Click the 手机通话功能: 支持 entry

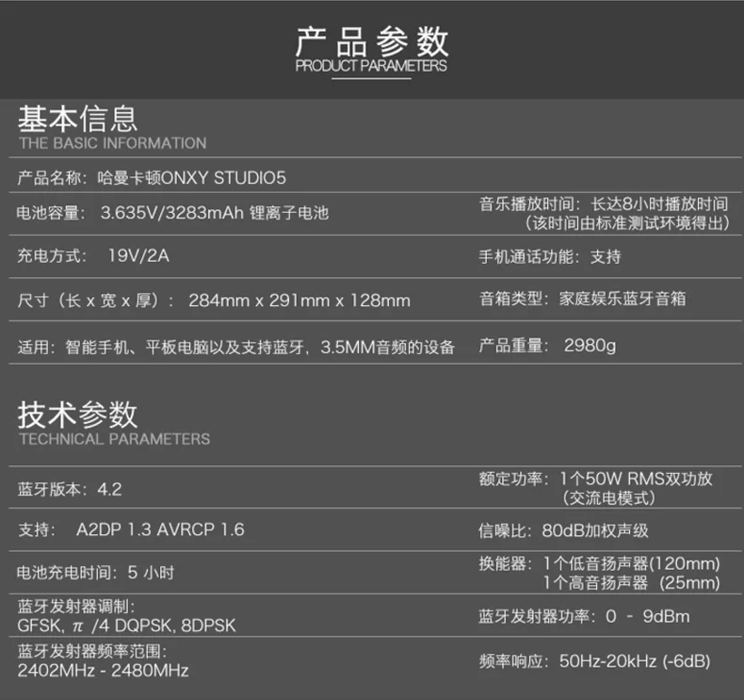point(550,257)
